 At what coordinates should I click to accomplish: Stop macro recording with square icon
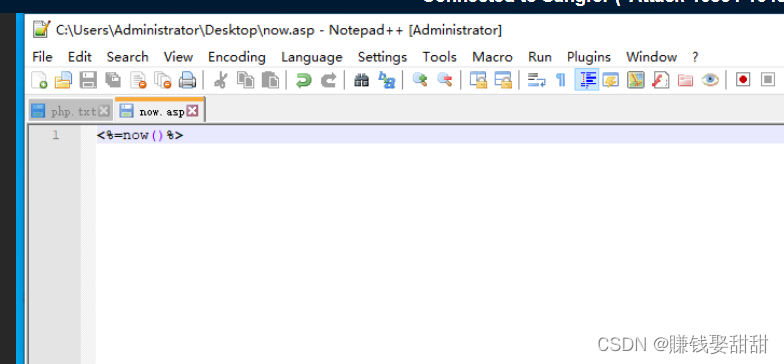tap(768, 80)
